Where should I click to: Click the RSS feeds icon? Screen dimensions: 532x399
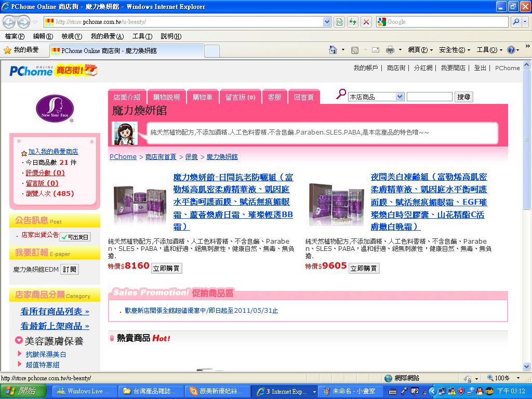354,50
